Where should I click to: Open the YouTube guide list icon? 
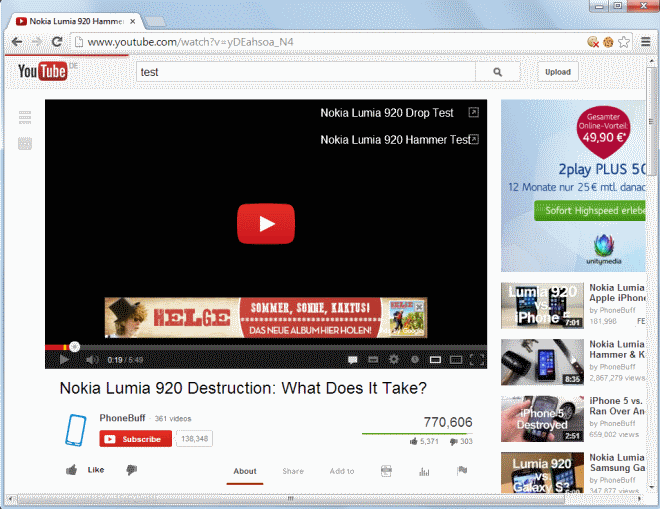[25, 117]
